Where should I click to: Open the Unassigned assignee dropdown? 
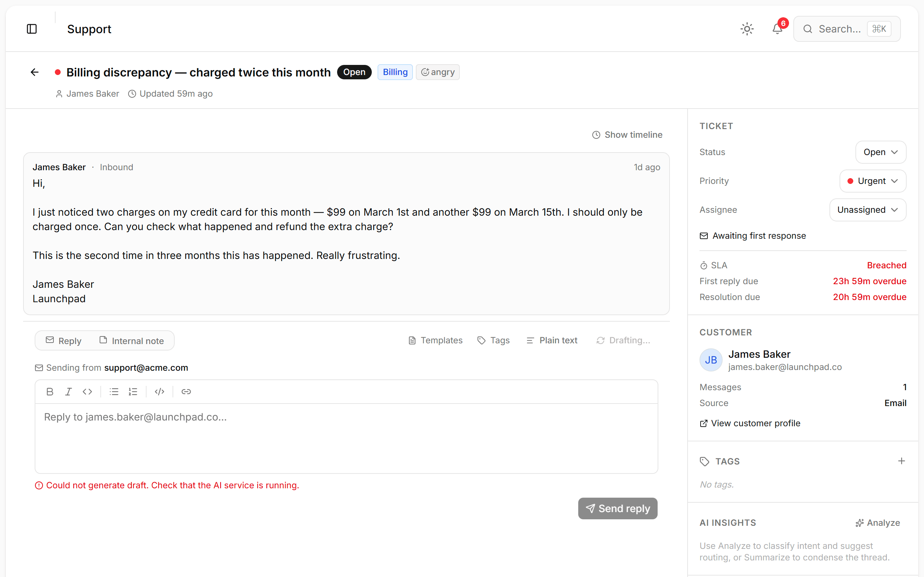click(x=867, y=210)
